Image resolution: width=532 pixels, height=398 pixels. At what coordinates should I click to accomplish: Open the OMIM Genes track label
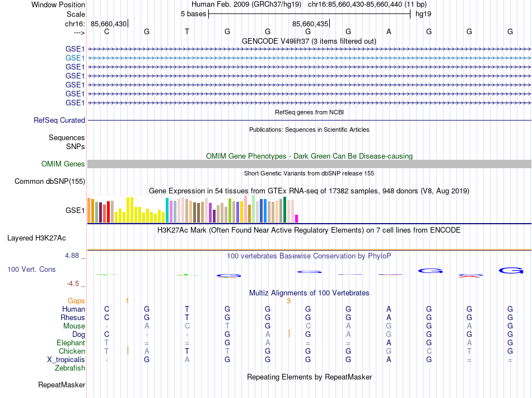click(x=63, y=164)
